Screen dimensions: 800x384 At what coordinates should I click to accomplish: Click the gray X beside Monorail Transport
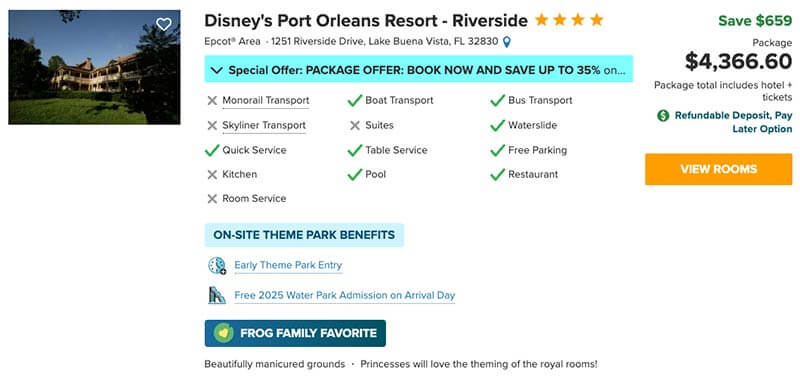pyautogui.click(x=212, y=101)
